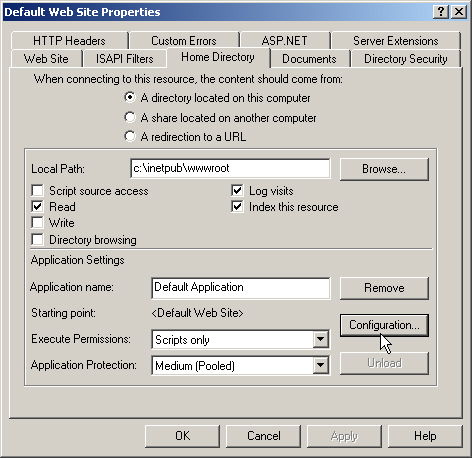
Task: Click the '<Default Web Site>' starting point text
Action: (x=197, y=313)
